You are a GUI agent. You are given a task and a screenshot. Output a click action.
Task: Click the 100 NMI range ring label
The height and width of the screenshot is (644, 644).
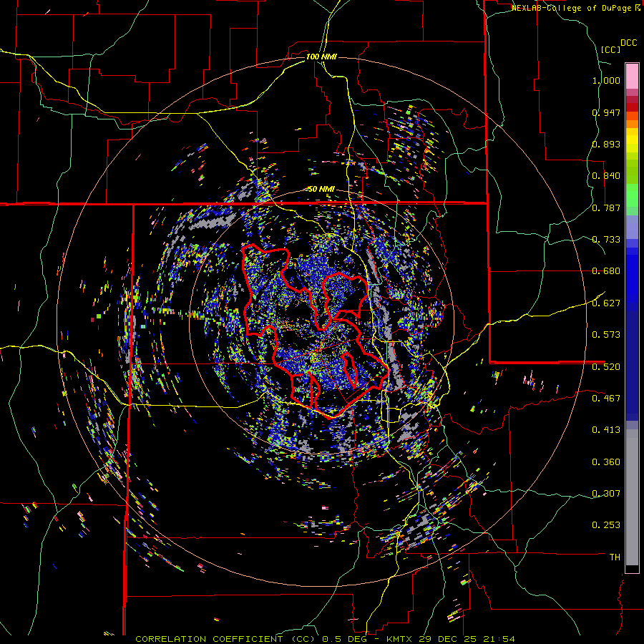(321, 57)
